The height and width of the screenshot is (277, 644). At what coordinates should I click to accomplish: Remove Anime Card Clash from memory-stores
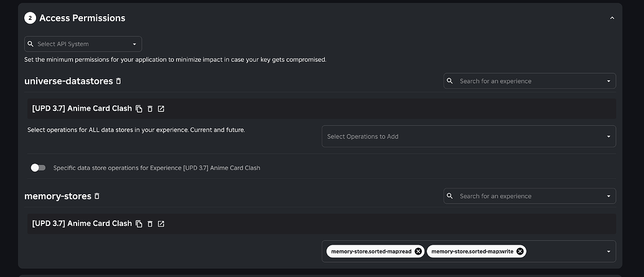click(150, 224)
